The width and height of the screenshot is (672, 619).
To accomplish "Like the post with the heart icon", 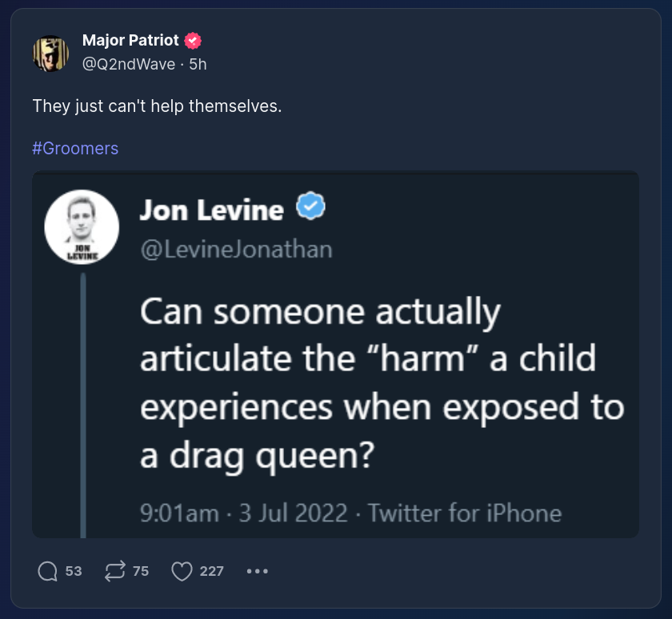I will (183, 571).
